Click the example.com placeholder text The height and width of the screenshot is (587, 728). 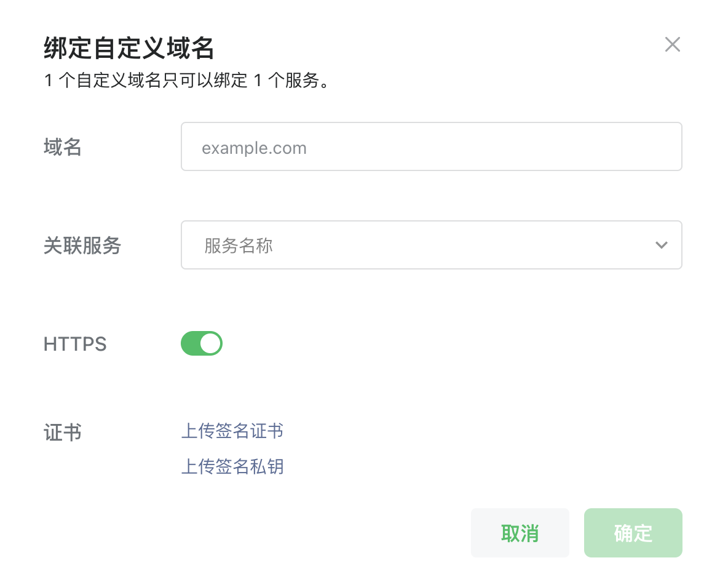tap(254, 148)
